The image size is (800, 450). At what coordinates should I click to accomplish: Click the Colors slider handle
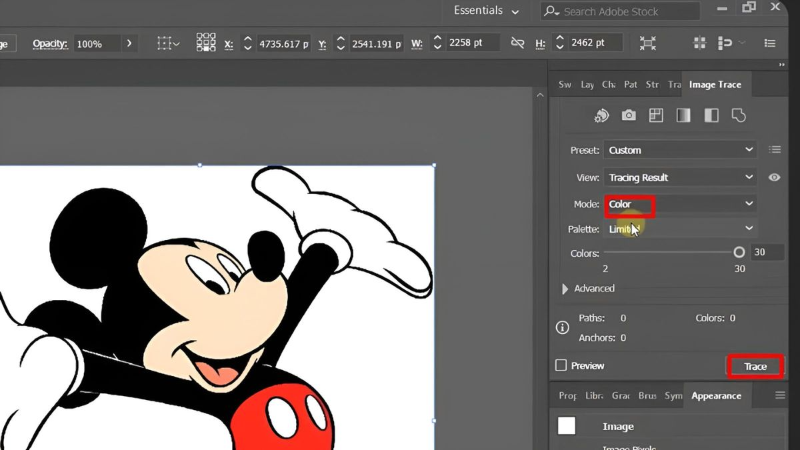tap(739, 252)
